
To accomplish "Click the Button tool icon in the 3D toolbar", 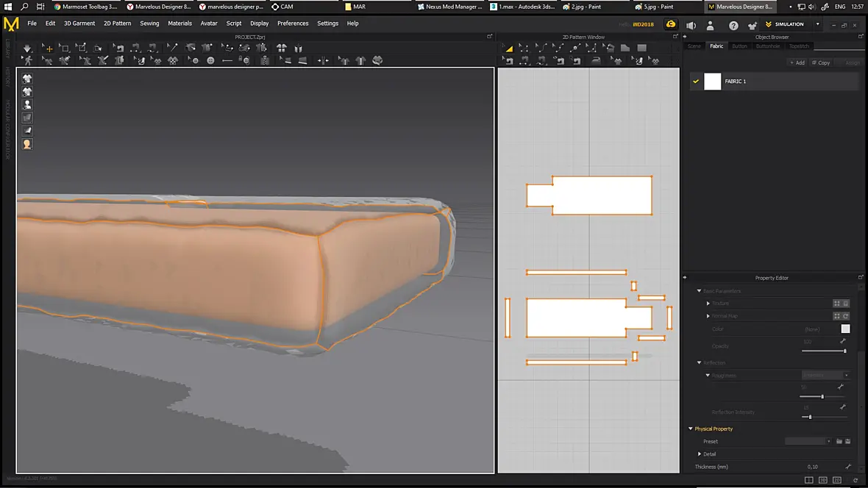I will pyautogui.click(x=210, y=61).
